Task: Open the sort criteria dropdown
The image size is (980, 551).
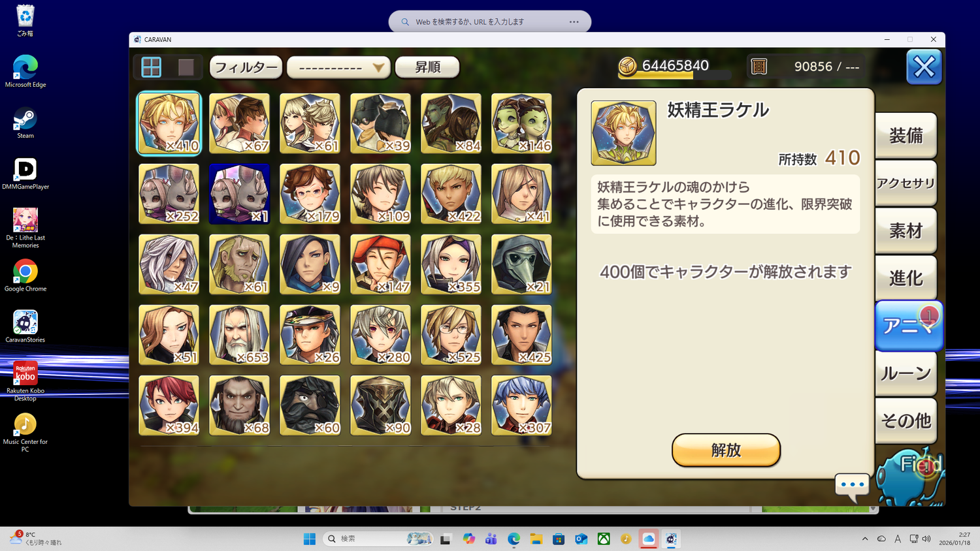Action: (338, 67)
